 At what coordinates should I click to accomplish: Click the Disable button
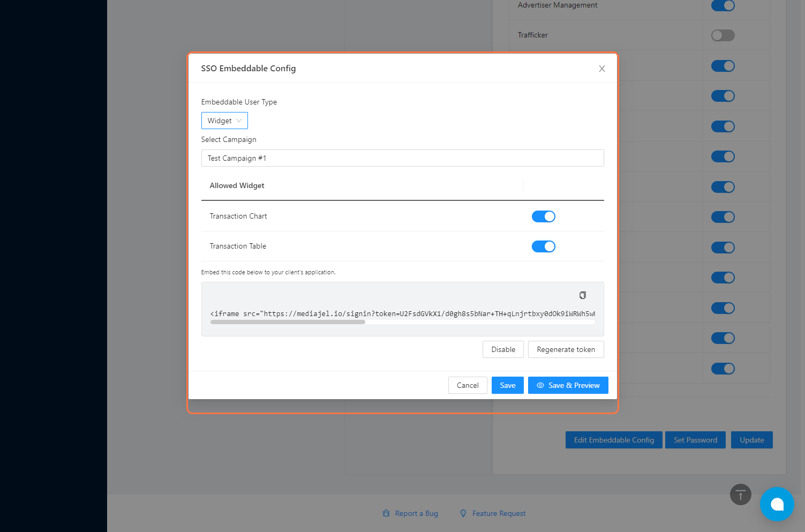pos(503,349)
